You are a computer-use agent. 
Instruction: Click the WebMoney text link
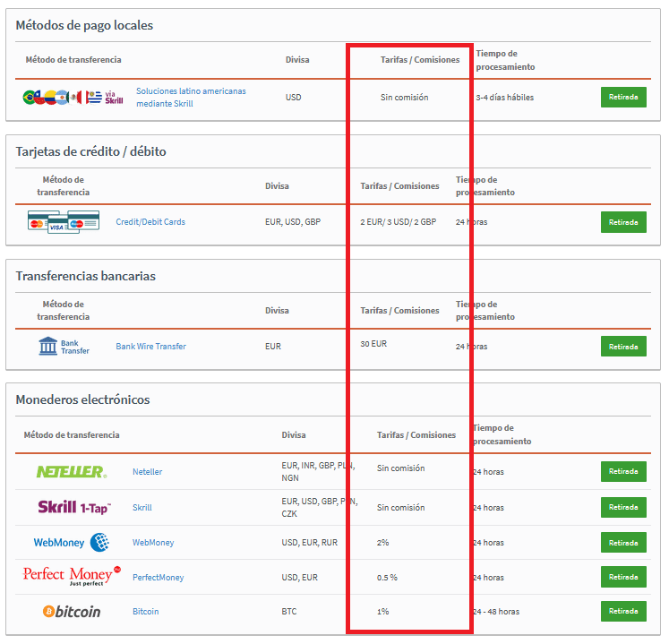tap(153, 542)
